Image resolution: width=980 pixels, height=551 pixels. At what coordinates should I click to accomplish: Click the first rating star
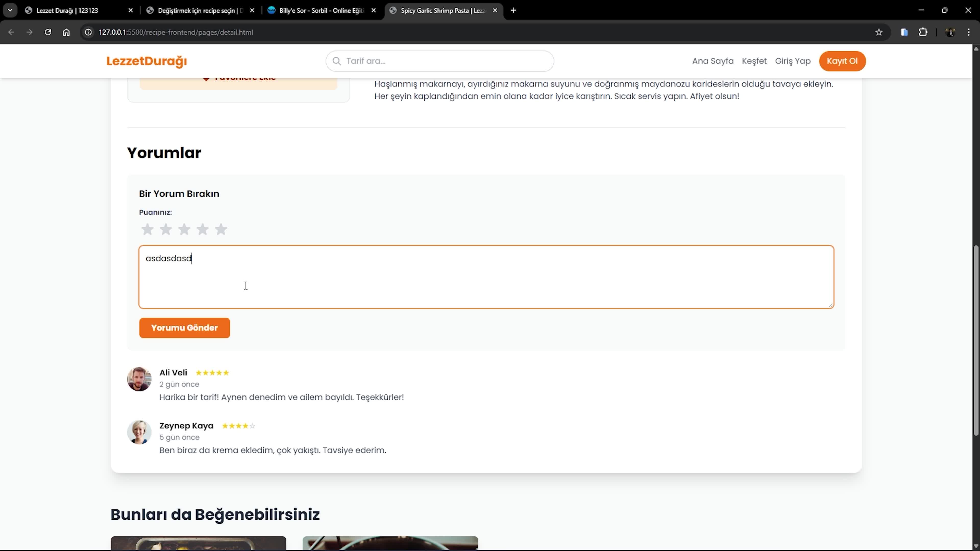147,229
